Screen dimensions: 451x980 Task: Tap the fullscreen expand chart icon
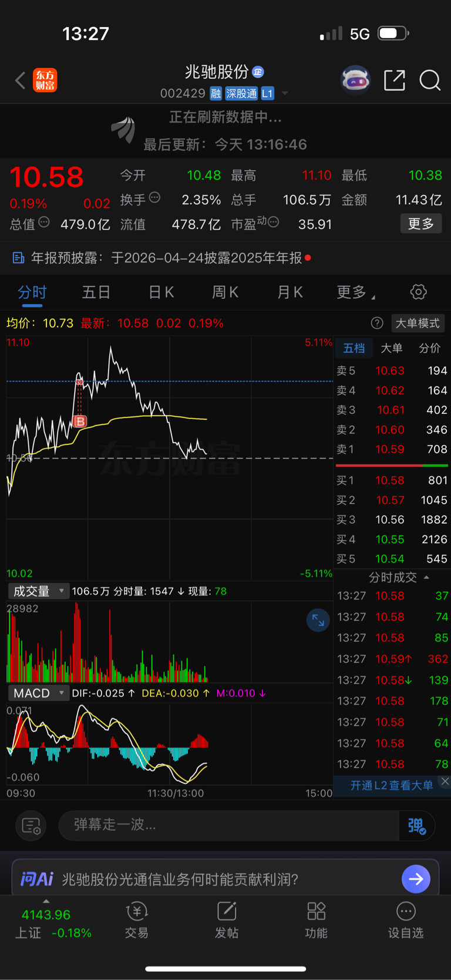point(318,620)
